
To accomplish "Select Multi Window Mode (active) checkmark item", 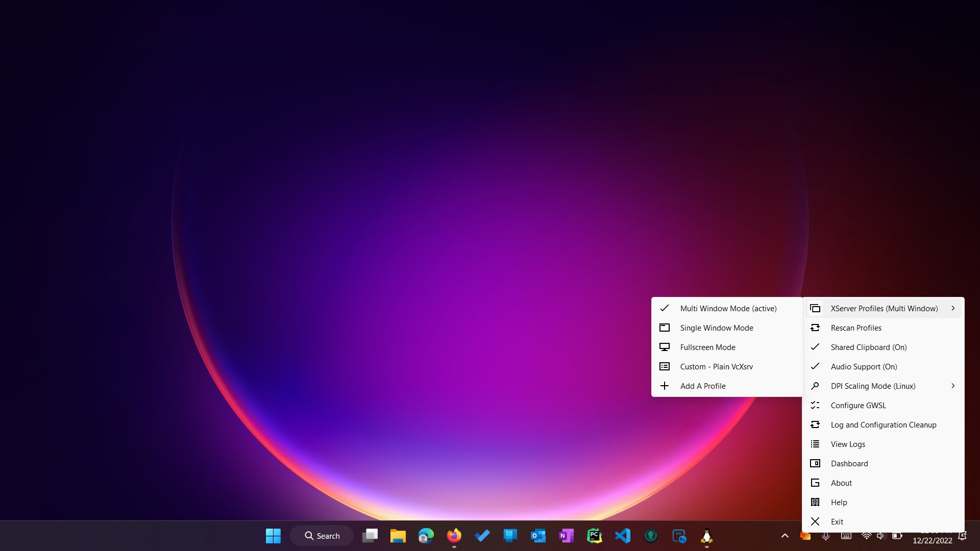I will (x=728, y=308).
